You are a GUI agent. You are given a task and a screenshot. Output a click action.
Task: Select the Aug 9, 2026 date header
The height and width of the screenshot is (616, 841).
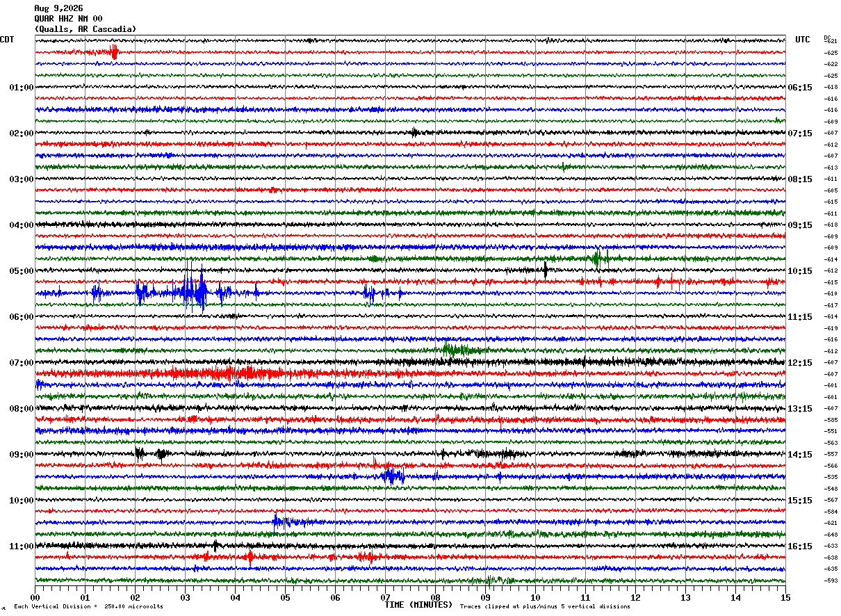(x=59, y=8)
